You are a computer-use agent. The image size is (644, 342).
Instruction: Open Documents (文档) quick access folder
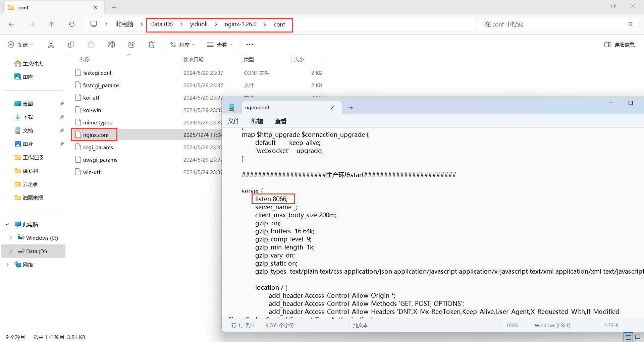tap(24, 130)
